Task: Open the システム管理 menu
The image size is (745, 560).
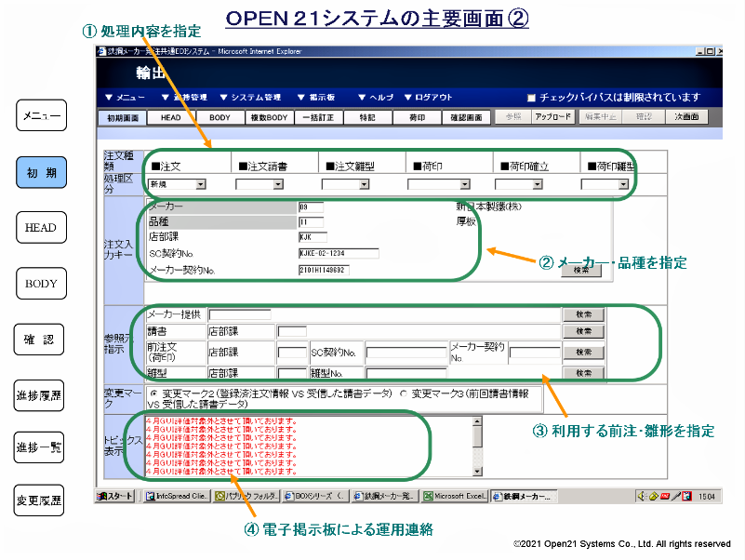Action: coord(251,98)
